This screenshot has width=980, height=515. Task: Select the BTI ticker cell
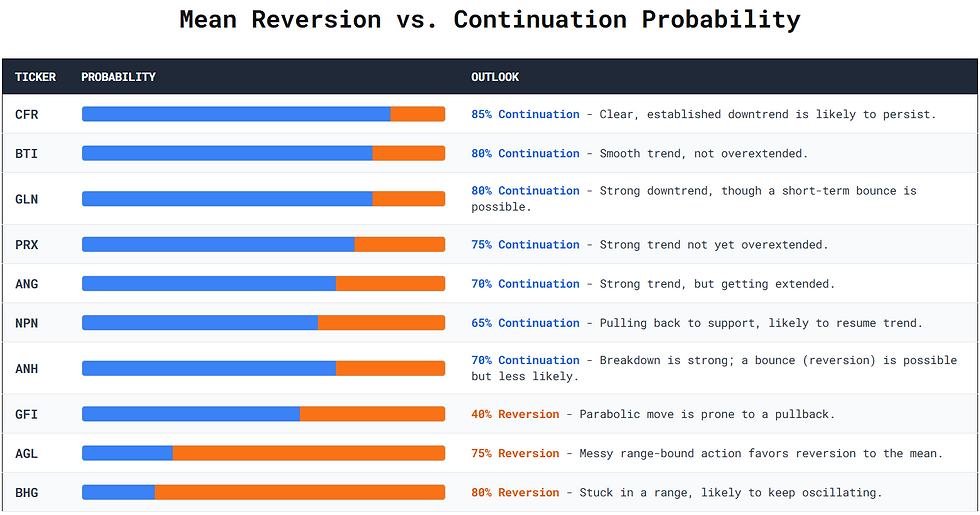(x=26, y=153)
